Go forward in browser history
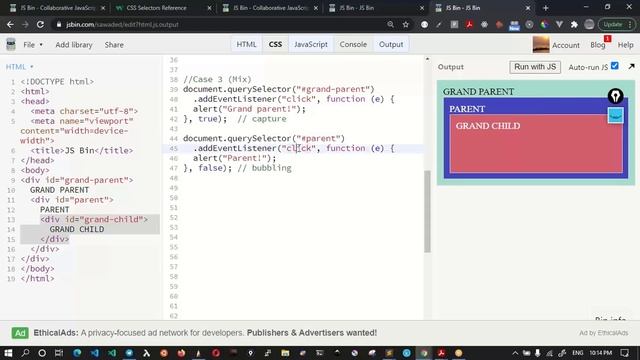This screenshot has width=640, height=360. pyautogui.click(x=25, y=24)
